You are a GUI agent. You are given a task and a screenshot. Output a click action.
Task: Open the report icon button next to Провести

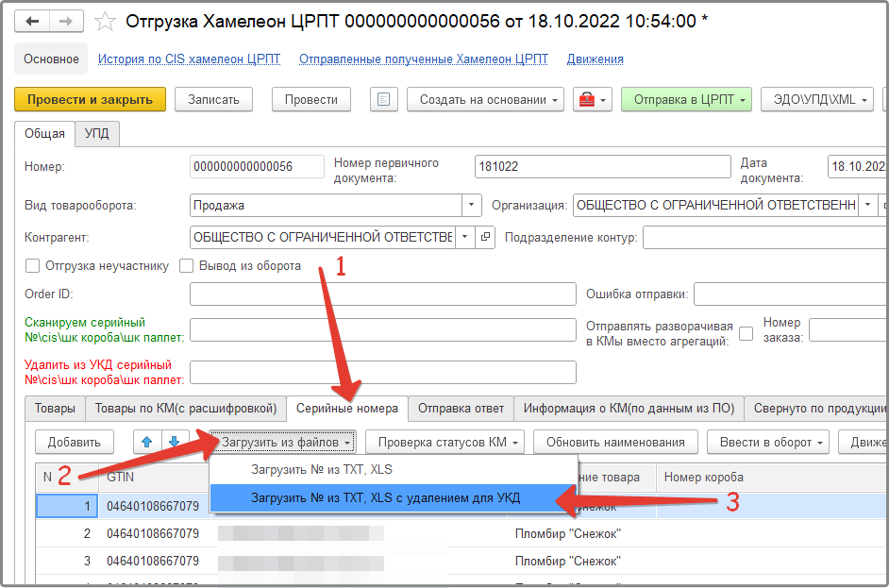click(x=384, y=100)
